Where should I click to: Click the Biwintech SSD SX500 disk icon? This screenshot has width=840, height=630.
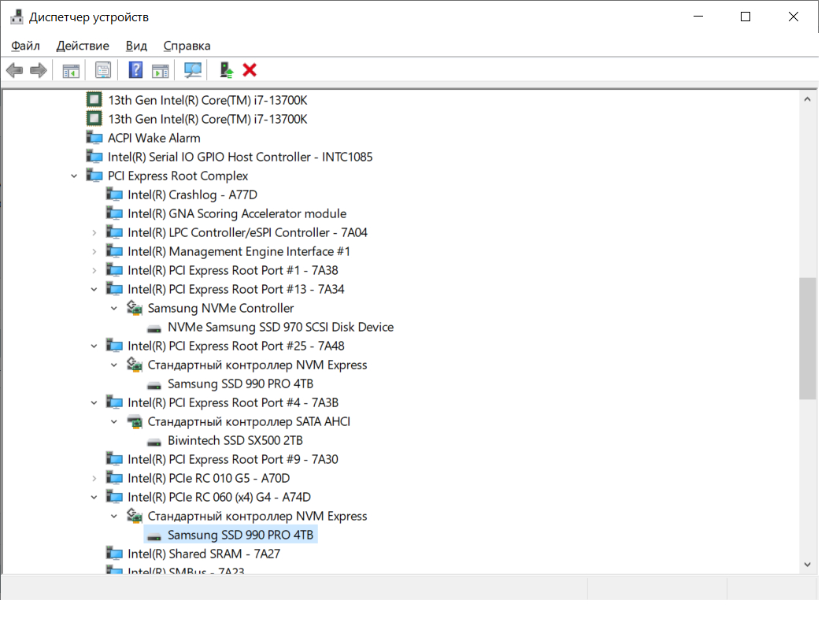pos(154,442)
